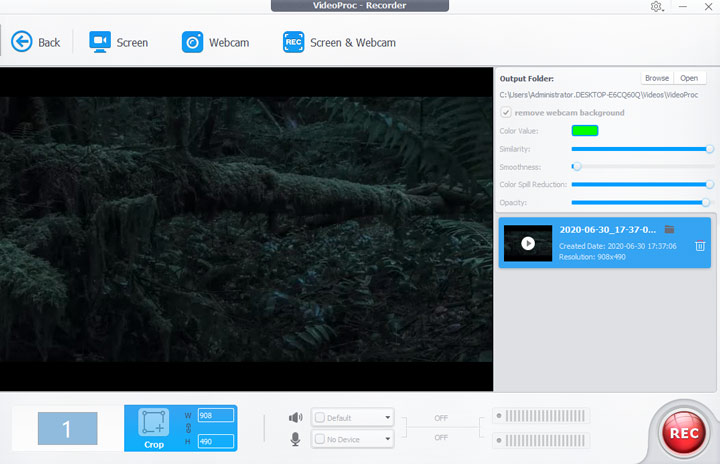Choose Screen & Webcam recording mode

coord(339,42)
